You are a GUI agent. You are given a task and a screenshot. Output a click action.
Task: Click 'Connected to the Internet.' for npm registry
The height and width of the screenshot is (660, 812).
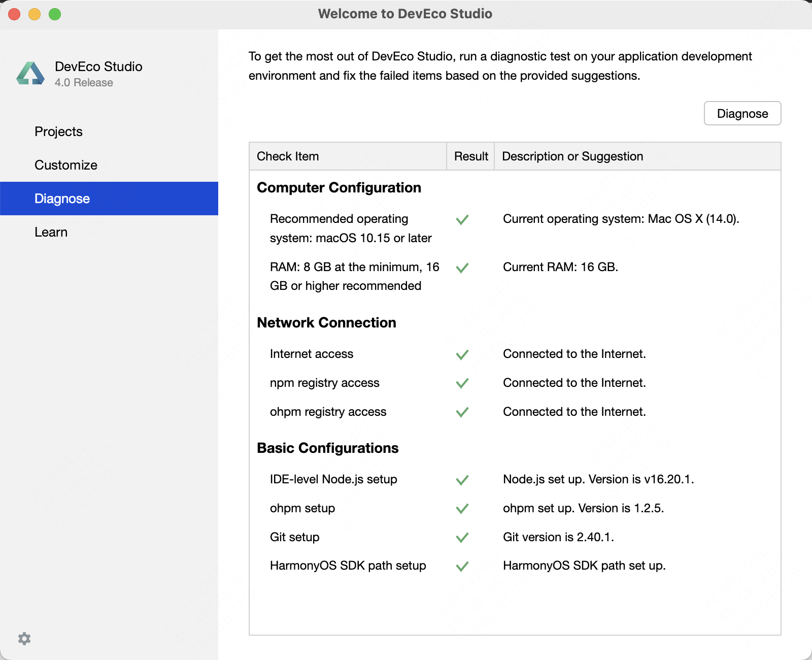click(x=574, y=383)
